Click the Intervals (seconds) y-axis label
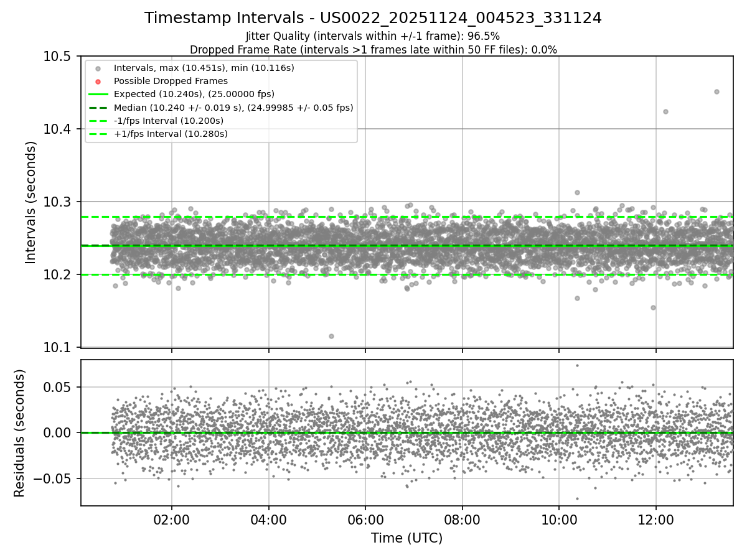This screenshot has height=560, width=747. coord(31,202)
